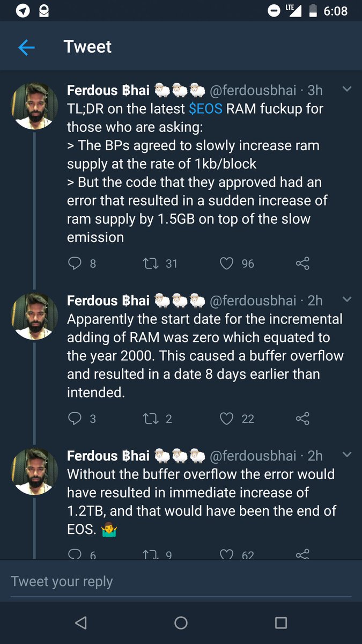View profile picture on the first tweet
362x644 pixels.
[x=34, y=106]
